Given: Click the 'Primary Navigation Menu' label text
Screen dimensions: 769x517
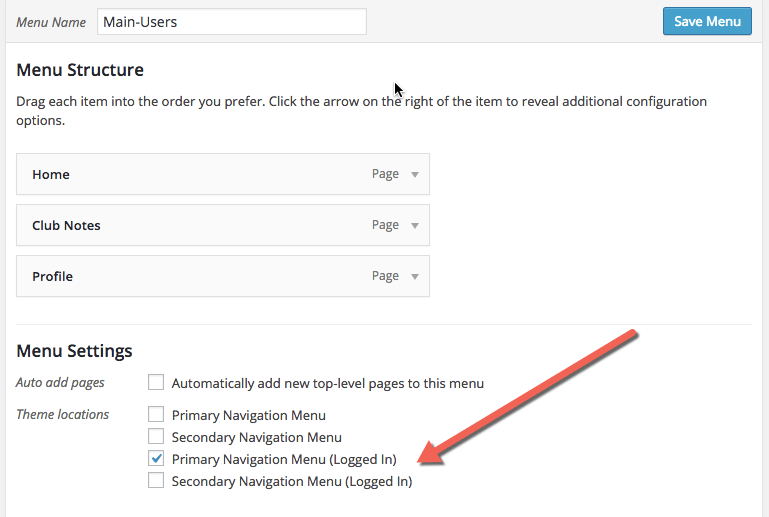Looking at the screenshot, I should [248, 415].
